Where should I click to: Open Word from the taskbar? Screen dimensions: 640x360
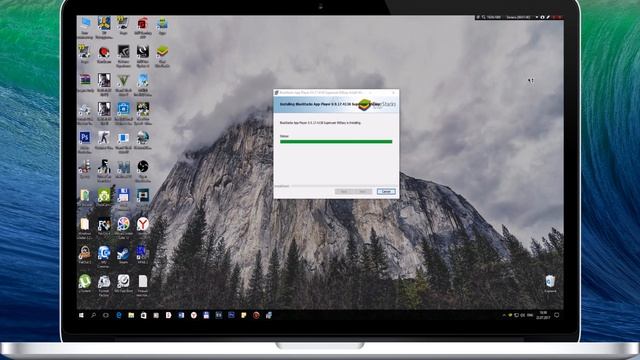(x=181, y=315)
